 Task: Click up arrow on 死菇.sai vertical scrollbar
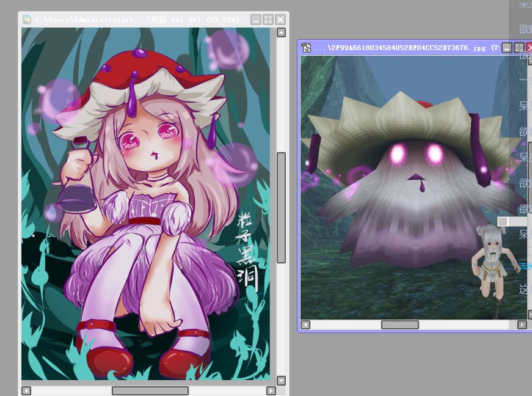pos(281,32)
